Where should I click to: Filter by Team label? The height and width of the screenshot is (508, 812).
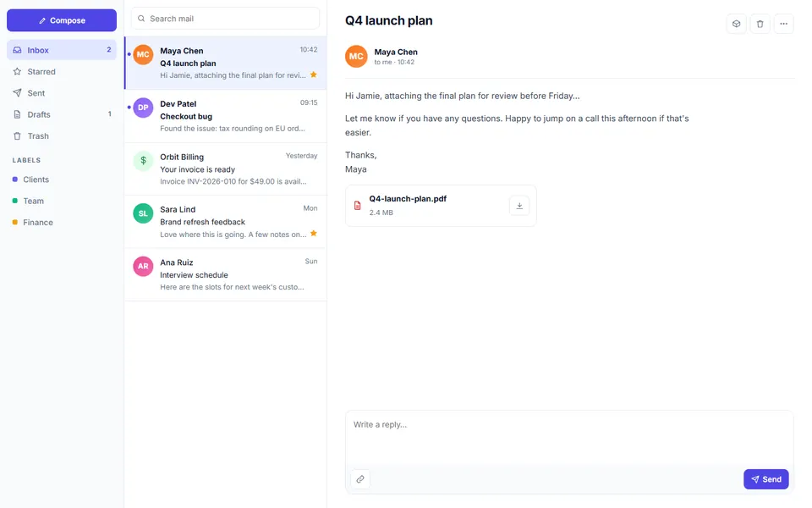tap(62, 201)
